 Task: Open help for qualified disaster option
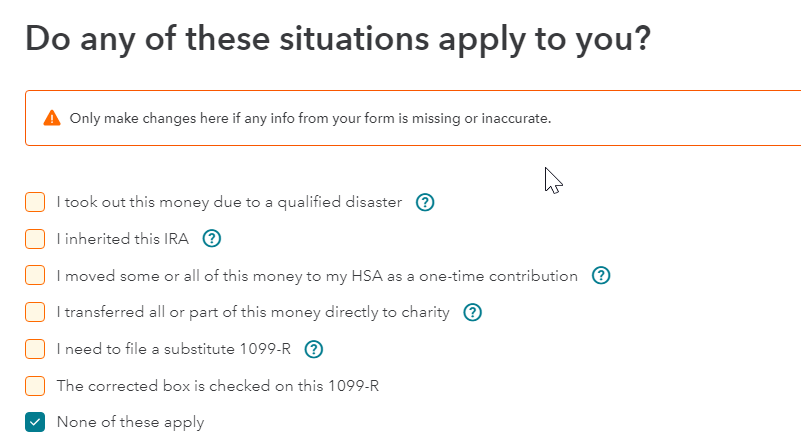click(425, 202)
